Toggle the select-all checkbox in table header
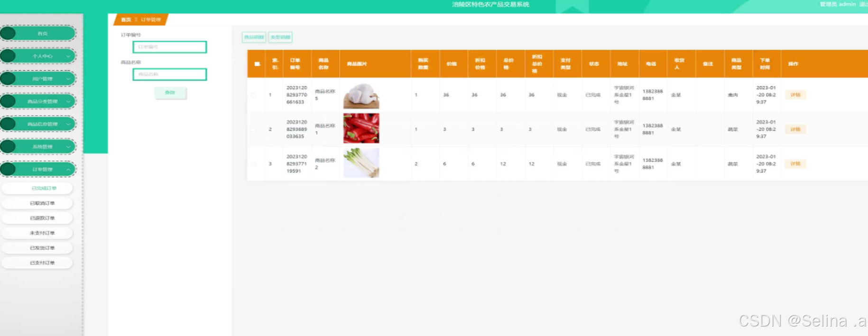The image size is (868, 336). point(257,64)
